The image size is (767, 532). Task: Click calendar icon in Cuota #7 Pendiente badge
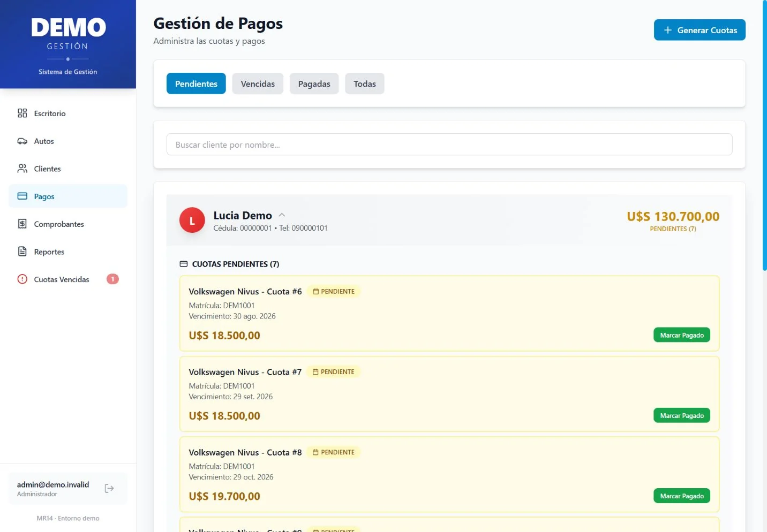click(315, 372)
